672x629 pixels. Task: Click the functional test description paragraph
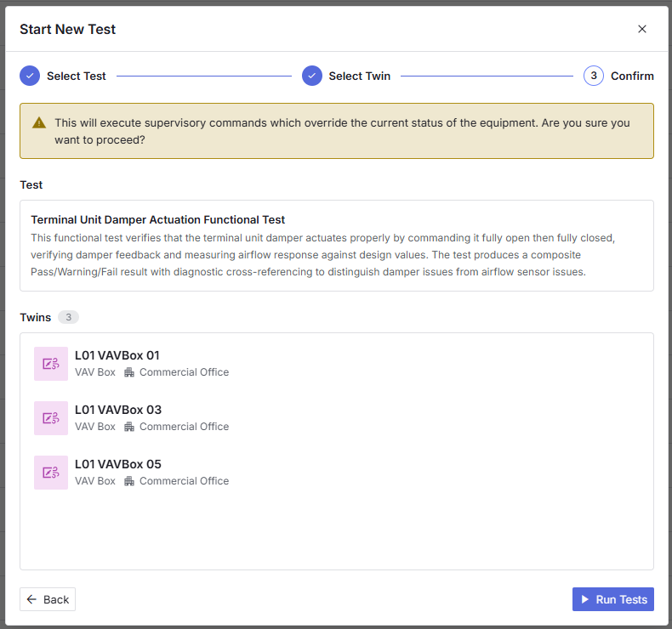(x=322, y=255)
